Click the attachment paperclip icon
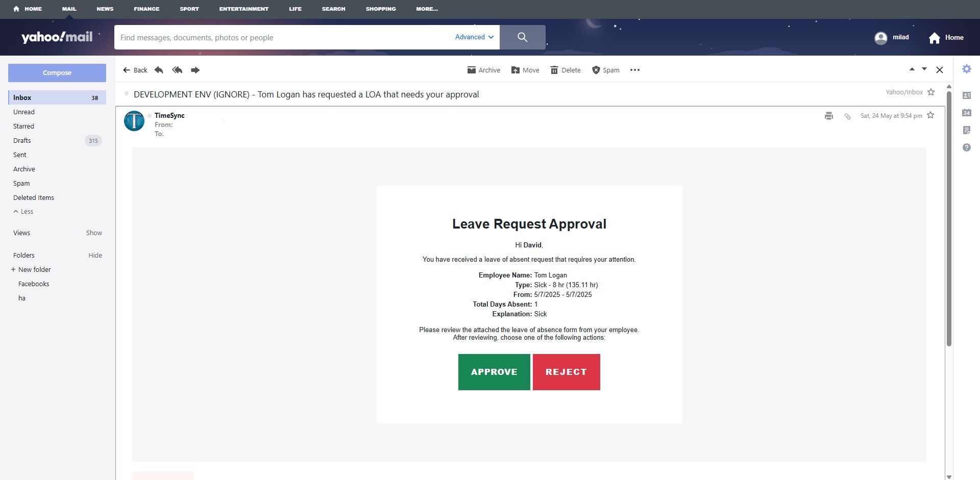 pyautogui.click(x=848, y=116)
